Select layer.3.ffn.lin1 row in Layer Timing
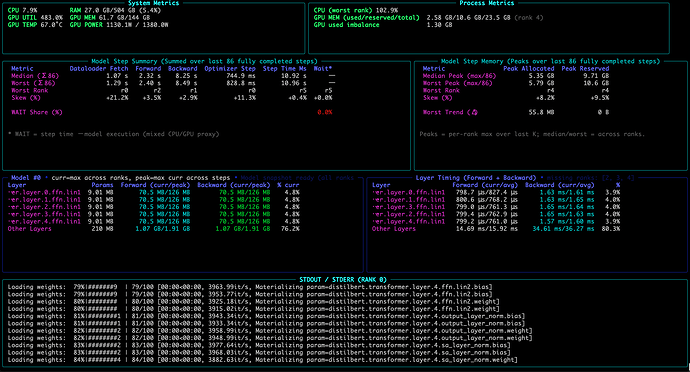The width and height of the screenshot is (690, 372). click(496, 207)
